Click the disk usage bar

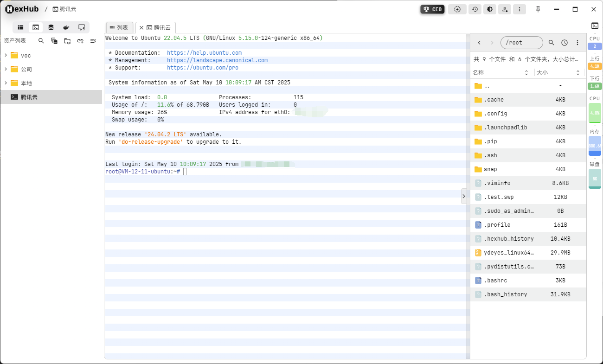pyautogui.click(x=595, y=179)
